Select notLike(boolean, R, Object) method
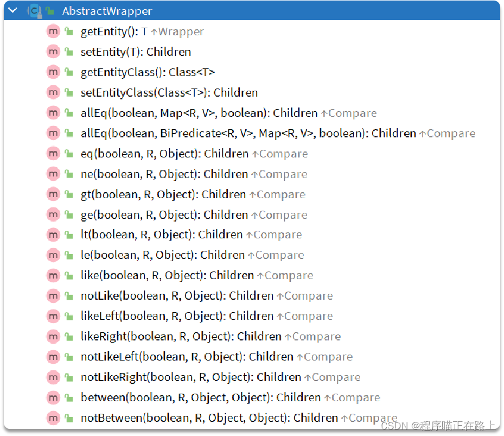This screenshot has height=436, width=504. click(177, 296)
